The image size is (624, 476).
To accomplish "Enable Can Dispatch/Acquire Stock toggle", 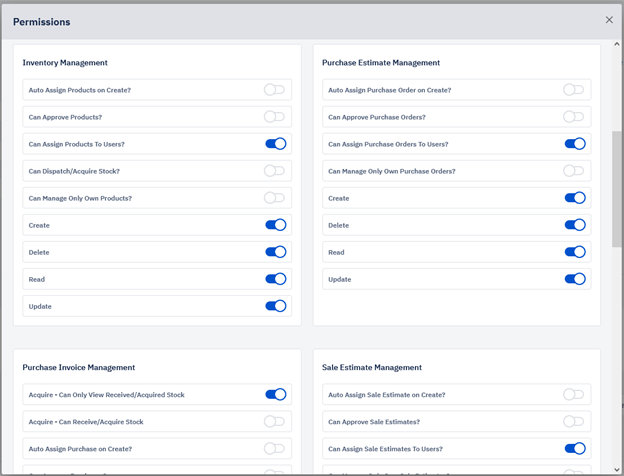I will point(274,171).
